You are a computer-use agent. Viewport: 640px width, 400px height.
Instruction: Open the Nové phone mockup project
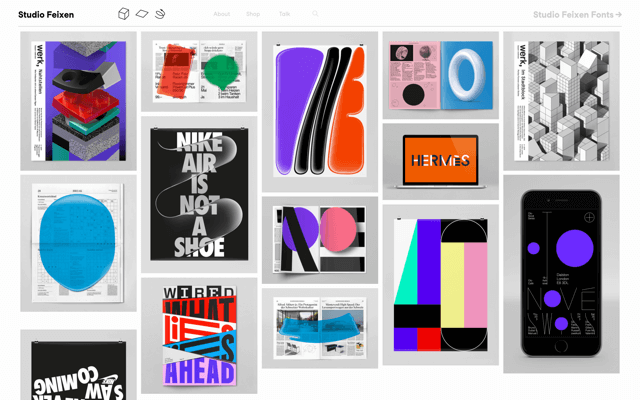pos(562,274)
